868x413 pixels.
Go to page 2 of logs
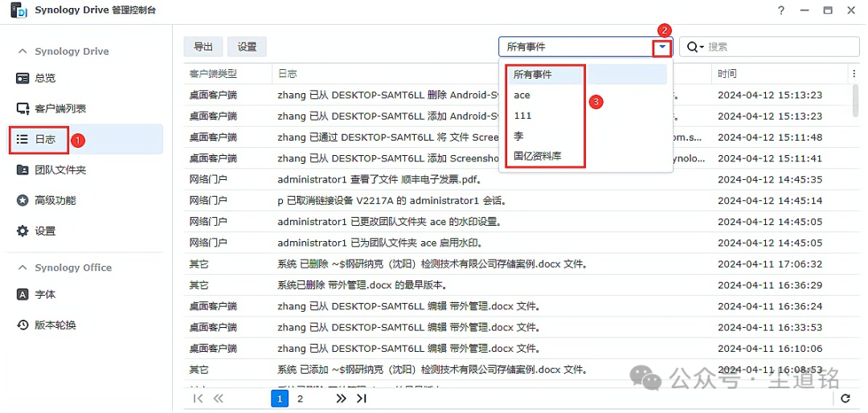point(301,399)
